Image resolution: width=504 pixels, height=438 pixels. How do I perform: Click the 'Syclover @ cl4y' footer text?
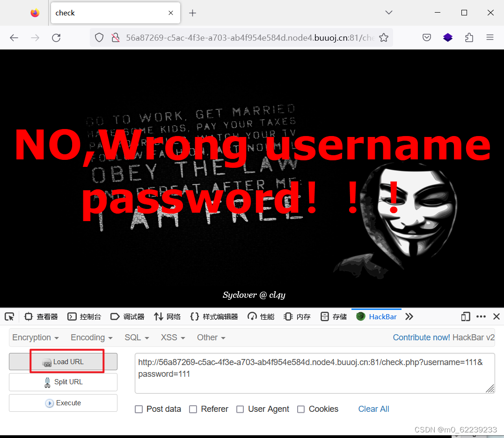point(254,295)
